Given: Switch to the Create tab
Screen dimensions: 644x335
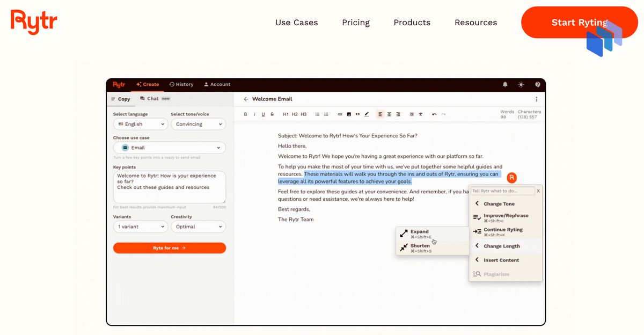Looking at the screenshot, I should coord(148,84).
